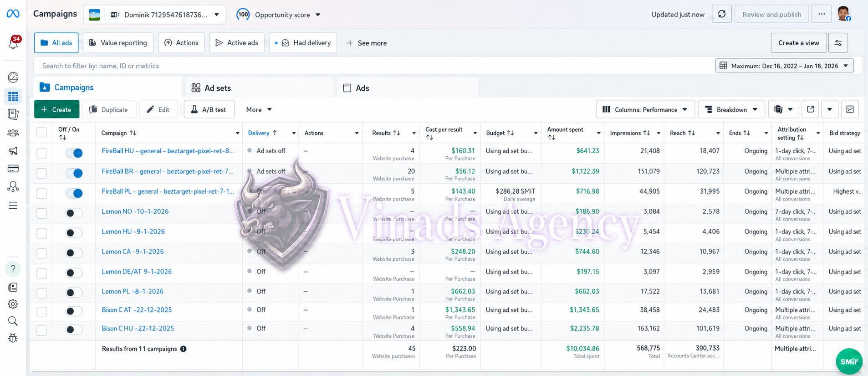Open the Breakdown dropdown
Screen dimensions: 868x376
pos(731,109)
